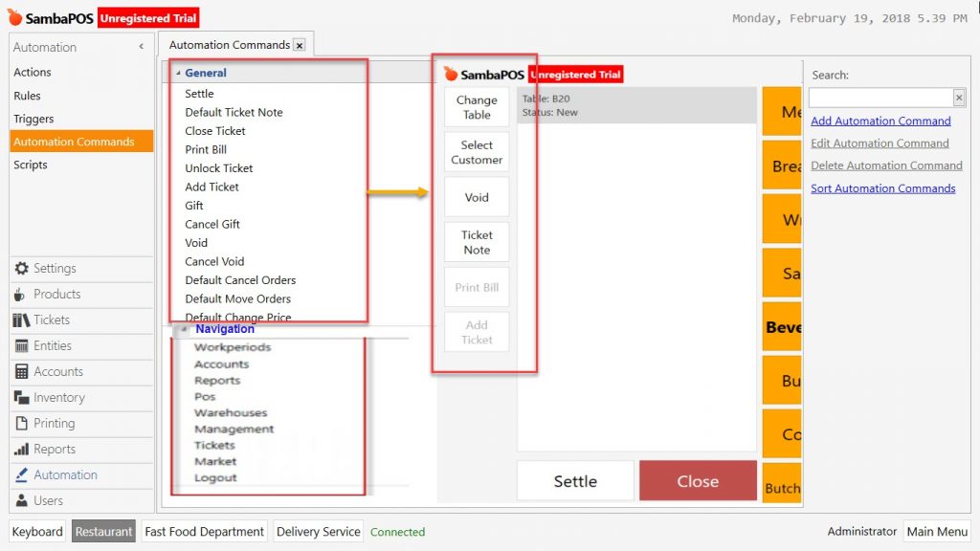Open the Settings section in sidebar
The height and width of the screenshot is (551, 980).
(81, 268)
